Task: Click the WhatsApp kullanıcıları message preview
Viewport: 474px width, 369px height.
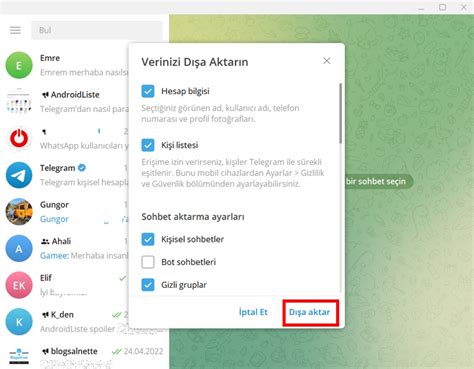Action: (84, 146)
